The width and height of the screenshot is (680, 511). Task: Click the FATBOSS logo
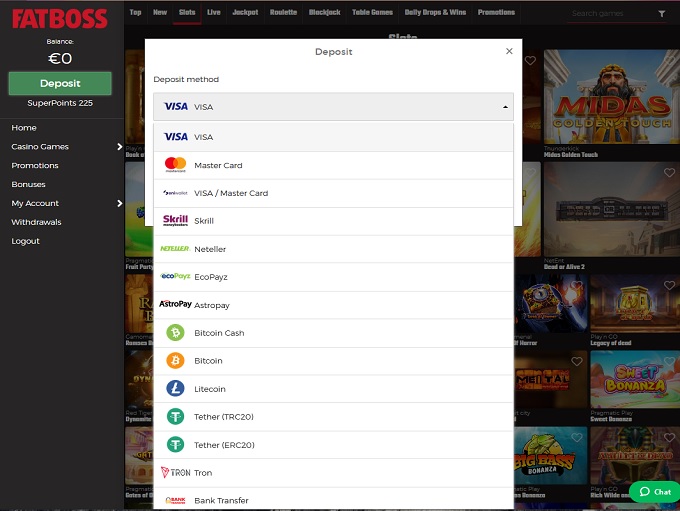click(x=60, y=19)
